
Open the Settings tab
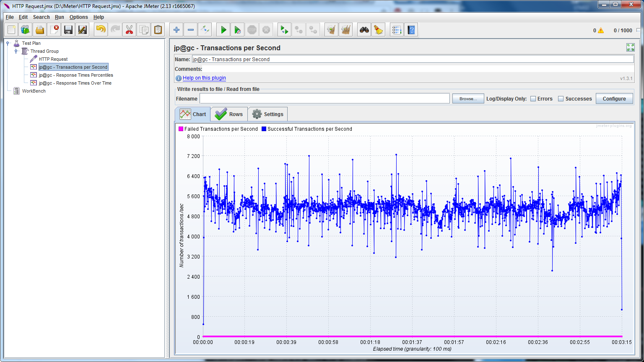click(268, 114)
